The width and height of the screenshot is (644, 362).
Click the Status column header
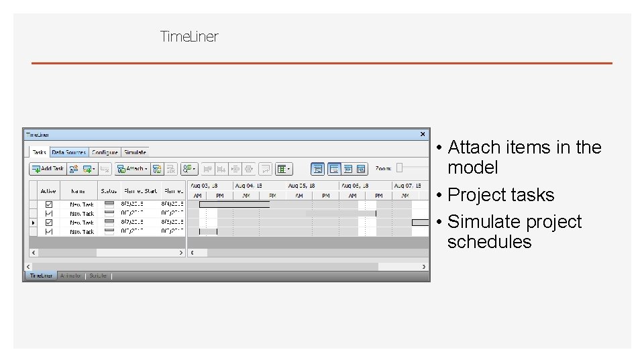tap(109, 191)
